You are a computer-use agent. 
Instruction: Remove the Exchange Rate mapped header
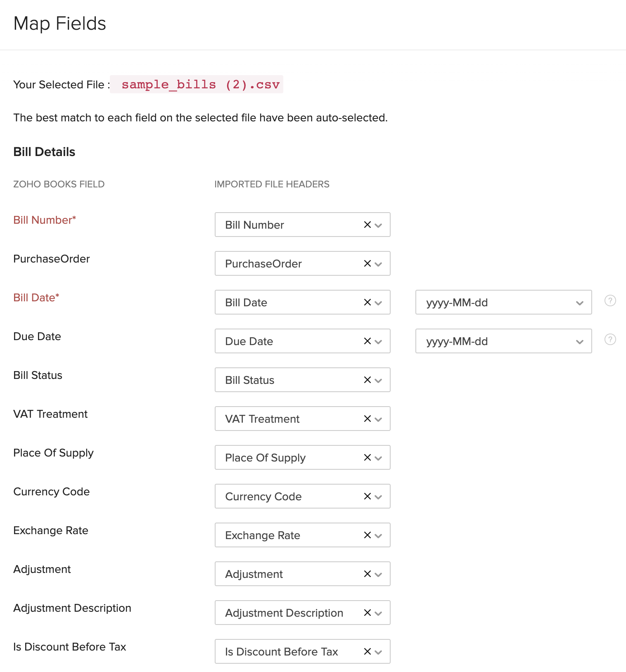367,535
